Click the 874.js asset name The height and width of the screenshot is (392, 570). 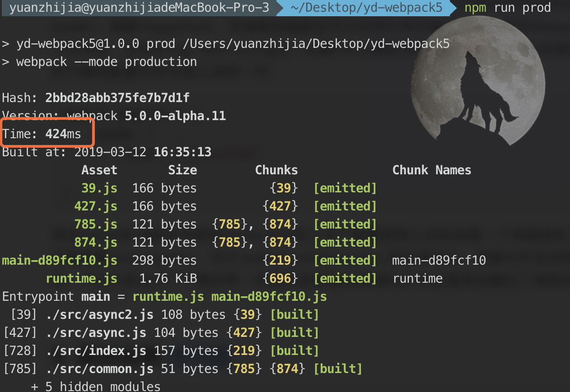point(96,243)
